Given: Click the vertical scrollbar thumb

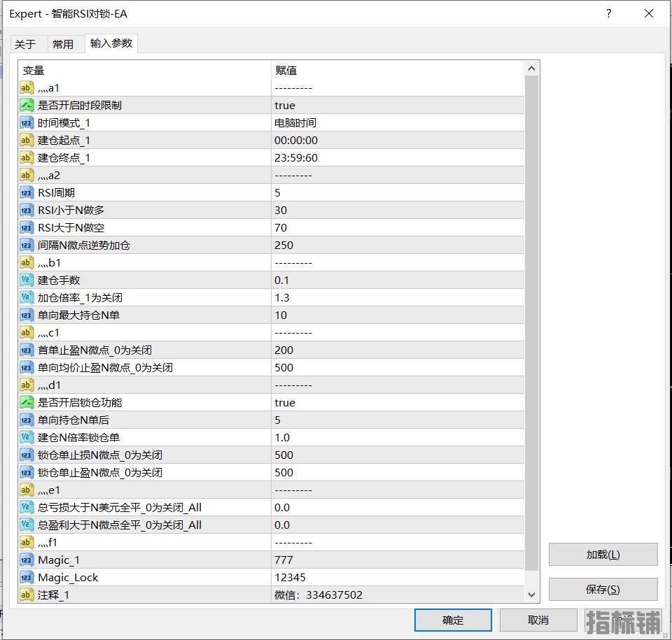Looking at the screenshot, I should click(x=531, y=323).
